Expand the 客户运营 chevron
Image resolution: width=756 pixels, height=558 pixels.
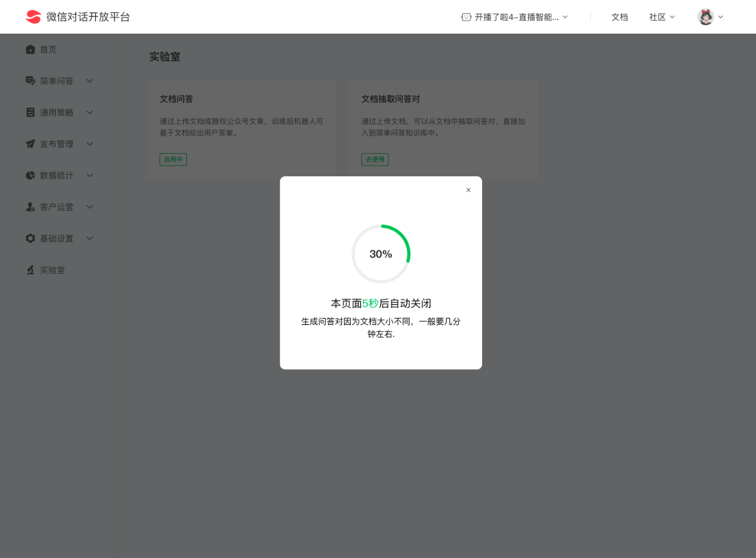[x=89, y=207]
